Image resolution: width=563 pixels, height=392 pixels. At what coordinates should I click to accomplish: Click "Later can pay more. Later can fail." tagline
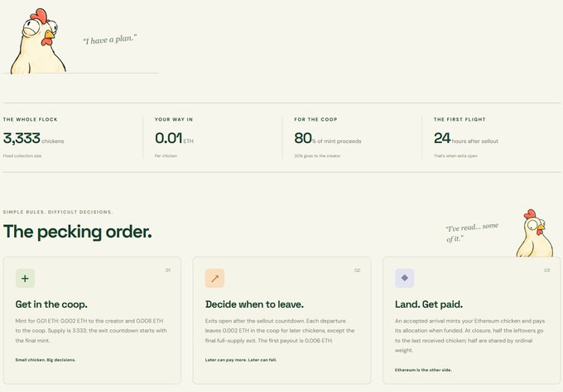(x=241, y=360)
